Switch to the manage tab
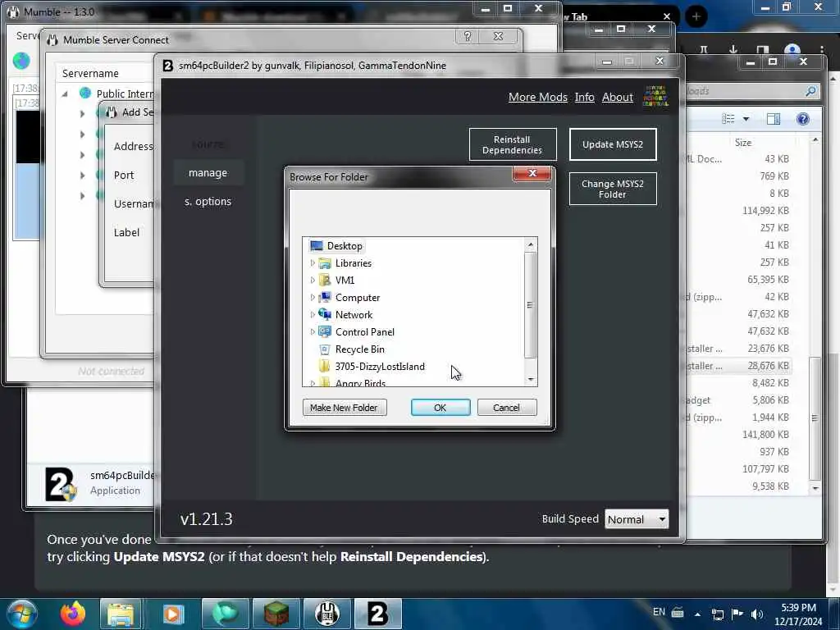This screenshot has height=630, width=840. coord(208,172)
